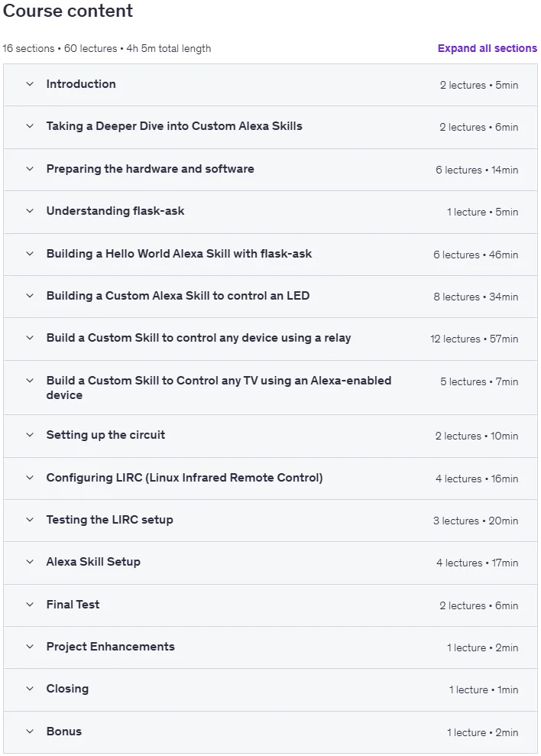Select the Final Test 2 lectures • 6min label
Image resolution: width=541 pixels, height=756 pixels.
click(479, 605)
